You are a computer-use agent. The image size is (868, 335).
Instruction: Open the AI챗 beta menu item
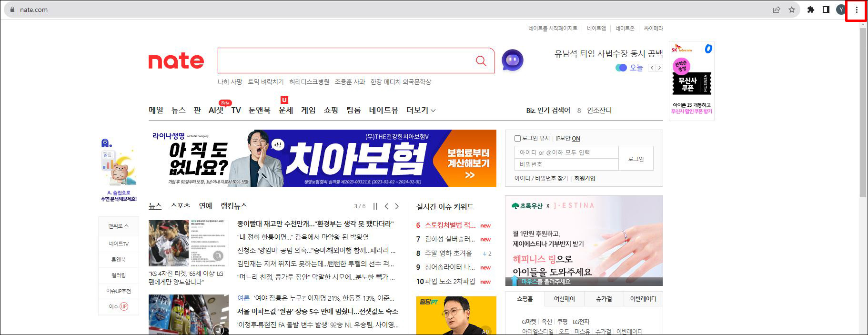tap(216, 110)
